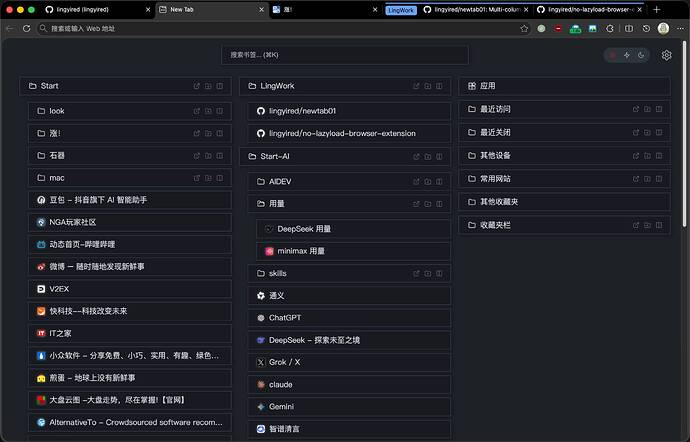Image resolution: width=690 pixels, height=442 pixels.
Task: Switch to the lingyired (lingyired) tab
Action: [98, 9]
